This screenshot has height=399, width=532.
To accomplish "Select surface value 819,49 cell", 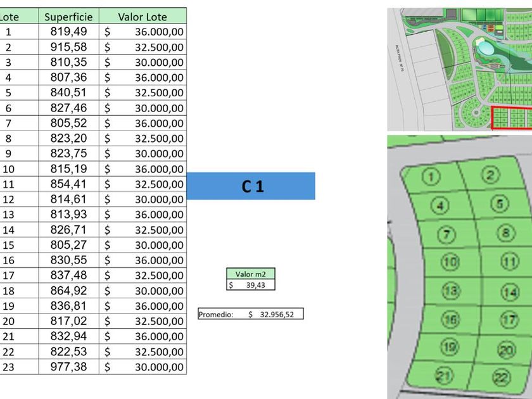I will pos(69,32).
